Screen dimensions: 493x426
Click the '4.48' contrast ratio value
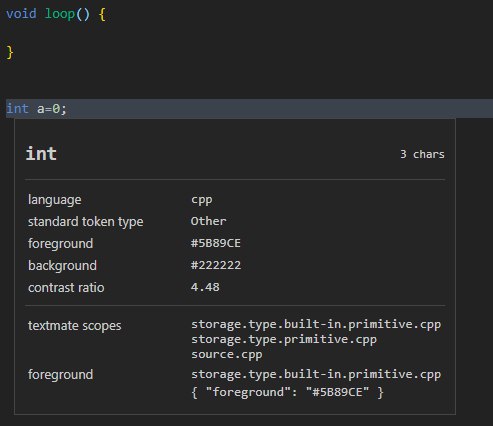point(205,287)
